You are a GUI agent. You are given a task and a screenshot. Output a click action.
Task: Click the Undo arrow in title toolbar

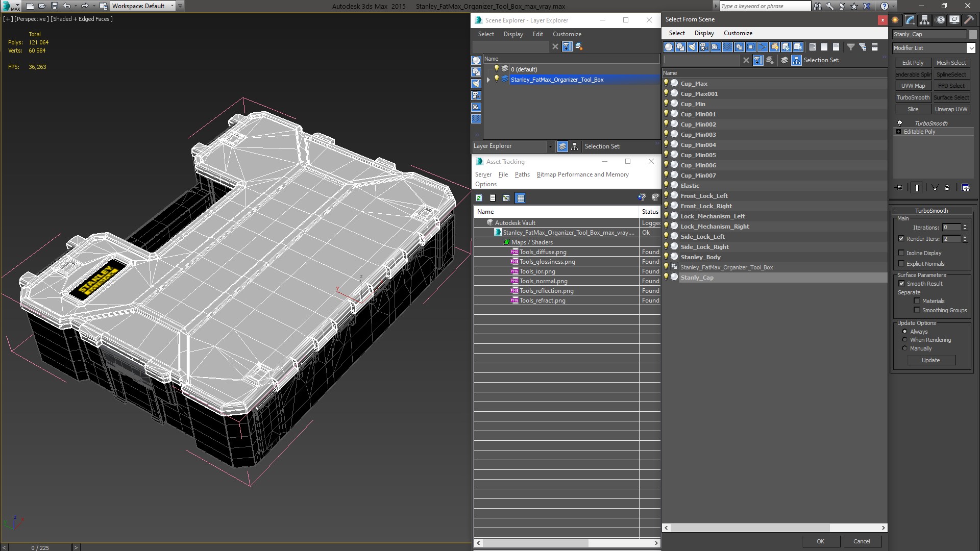66,6
